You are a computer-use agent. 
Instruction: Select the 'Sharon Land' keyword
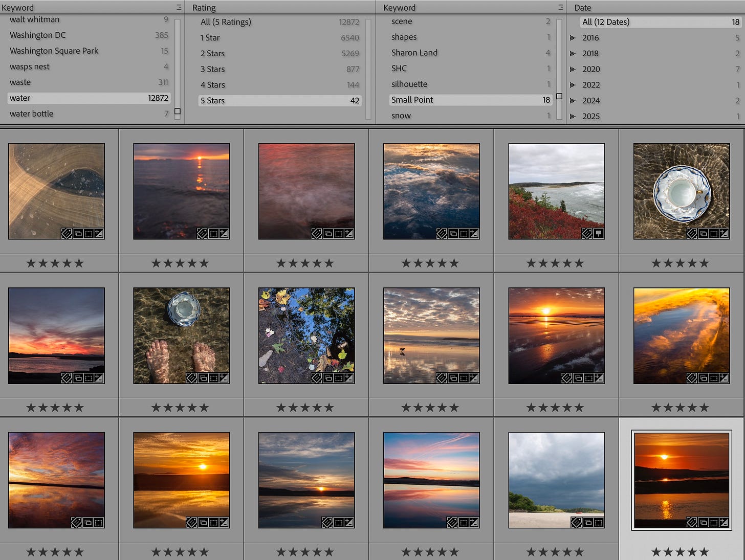click(471, 53)
